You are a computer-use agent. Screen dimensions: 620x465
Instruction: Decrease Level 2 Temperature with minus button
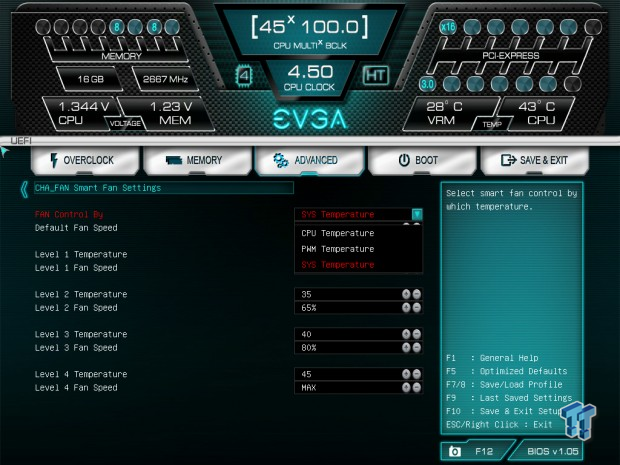click(x=417, y=294)
